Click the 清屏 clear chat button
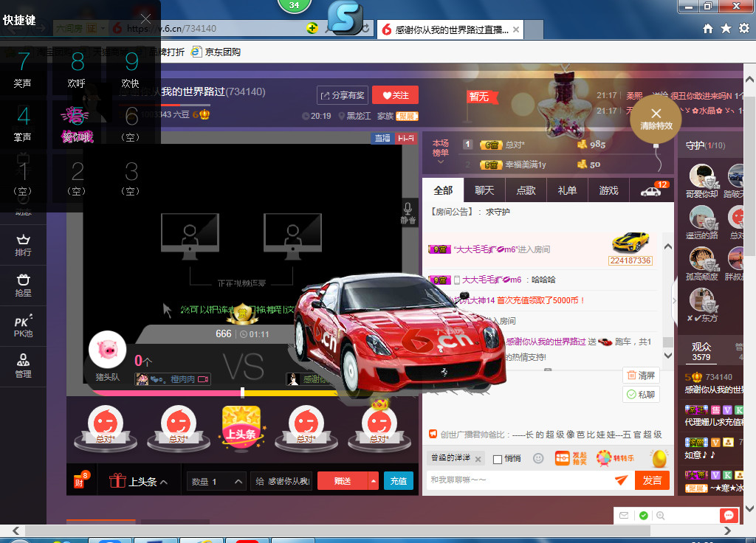756x543 pixels. (x=641, y=376)
